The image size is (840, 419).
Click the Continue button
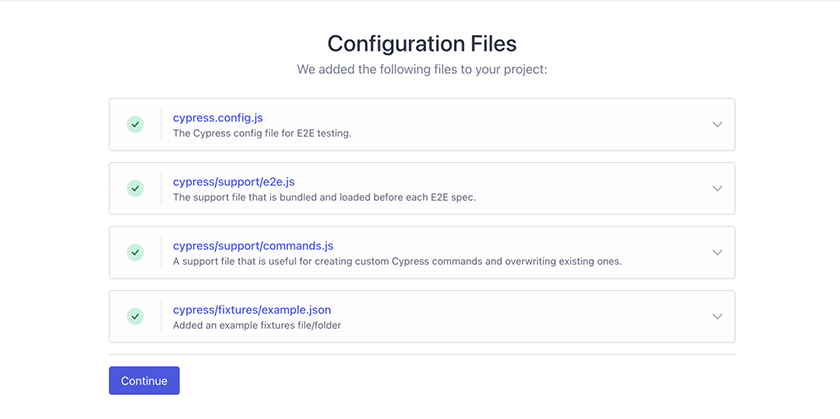pos(144,380)
